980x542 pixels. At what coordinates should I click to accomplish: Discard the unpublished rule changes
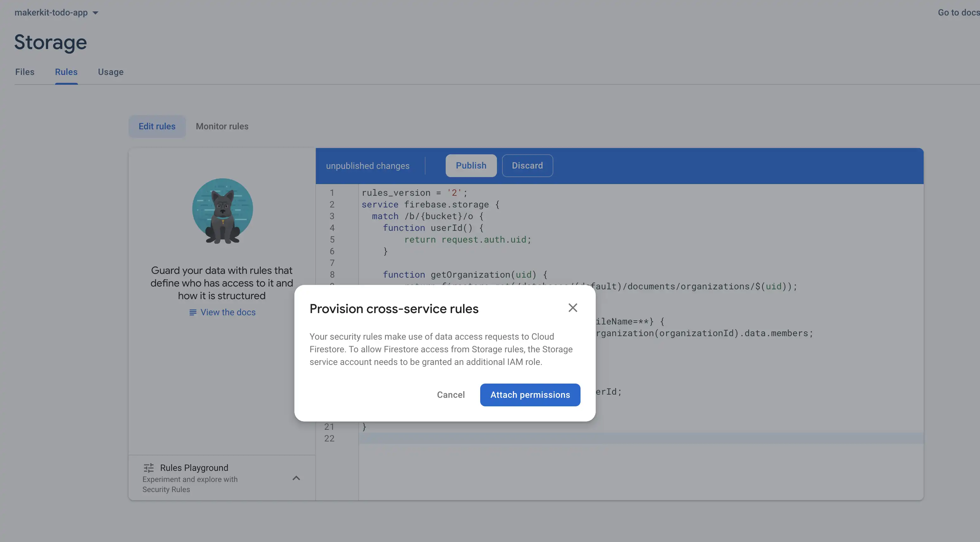point(527,166)
